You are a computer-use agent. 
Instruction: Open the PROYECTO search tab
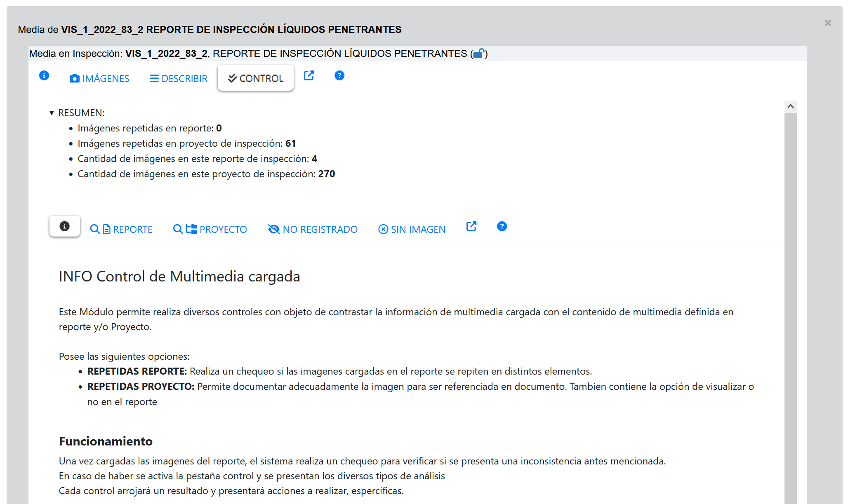click(x=210, y=229)
